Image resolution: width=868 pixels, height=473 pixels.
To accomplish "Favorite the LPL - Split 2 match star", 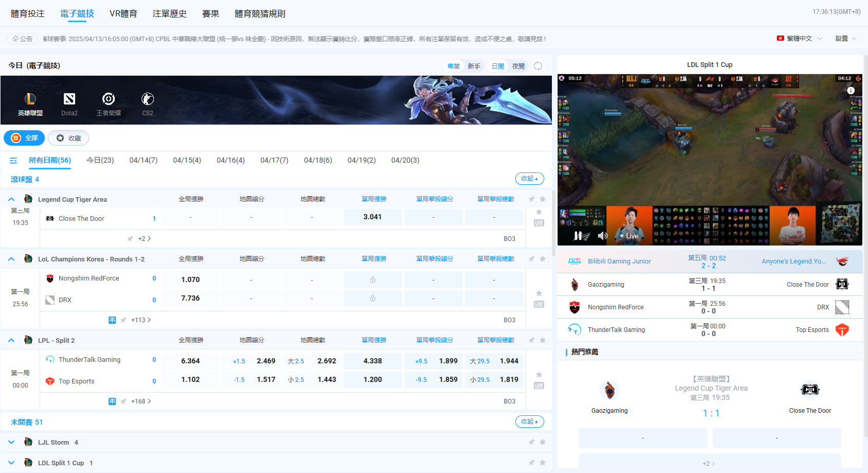I will tap(539, 375).
